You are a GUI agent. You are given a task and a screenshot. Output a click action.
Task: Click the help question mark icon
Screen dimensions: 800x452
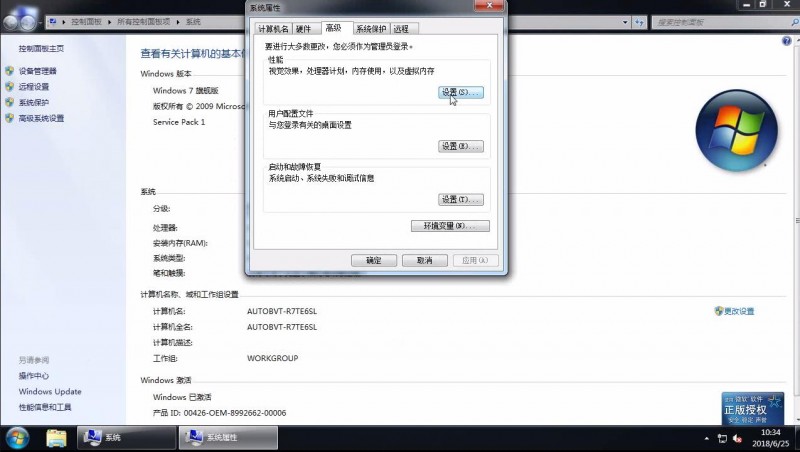(787, 41)
